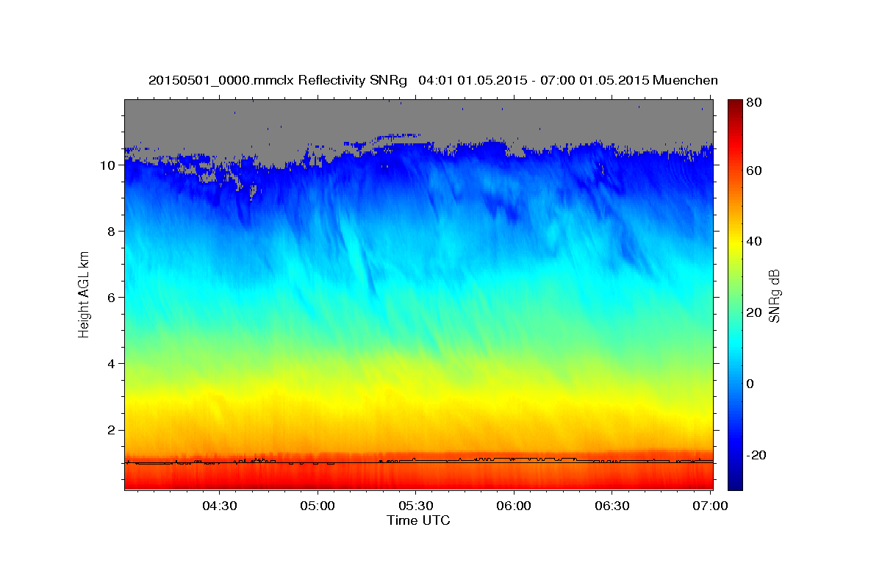This screenshot has width=882, height=588.
Task: Click the height tick label 6
Action: (x=113, y=298)
